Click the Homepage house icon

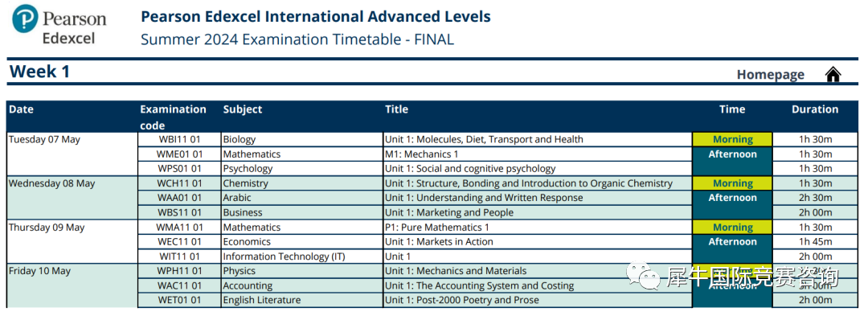tap(833, 74)
